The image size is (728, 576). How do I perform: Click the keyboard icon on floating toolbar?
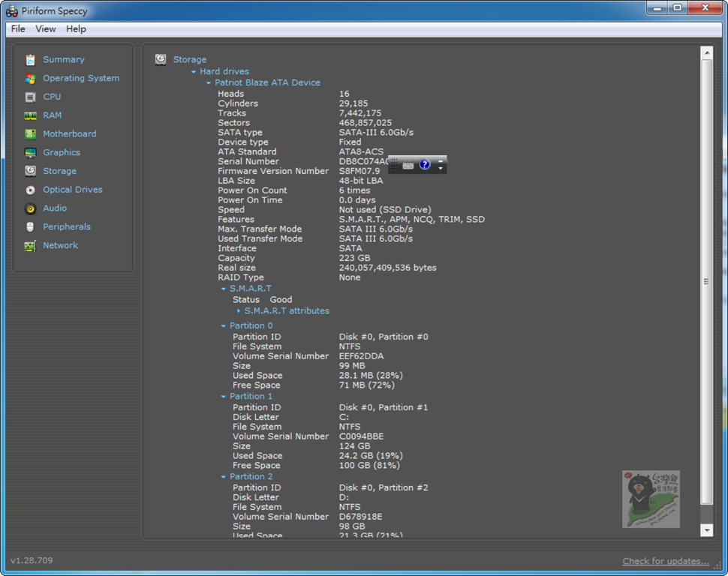point(408,166)
